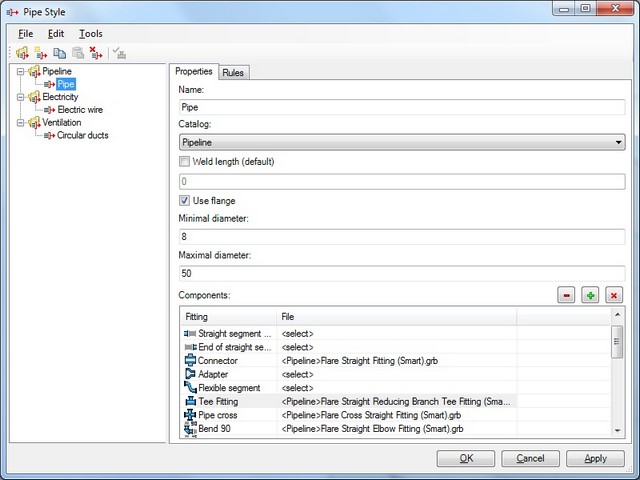
Task: Uncheck the Use flange checkbox
Action: coord(184,201)
